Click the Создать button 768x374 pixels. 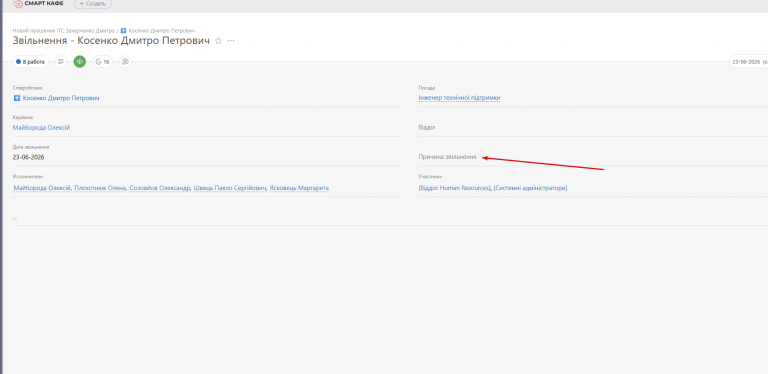93,3
